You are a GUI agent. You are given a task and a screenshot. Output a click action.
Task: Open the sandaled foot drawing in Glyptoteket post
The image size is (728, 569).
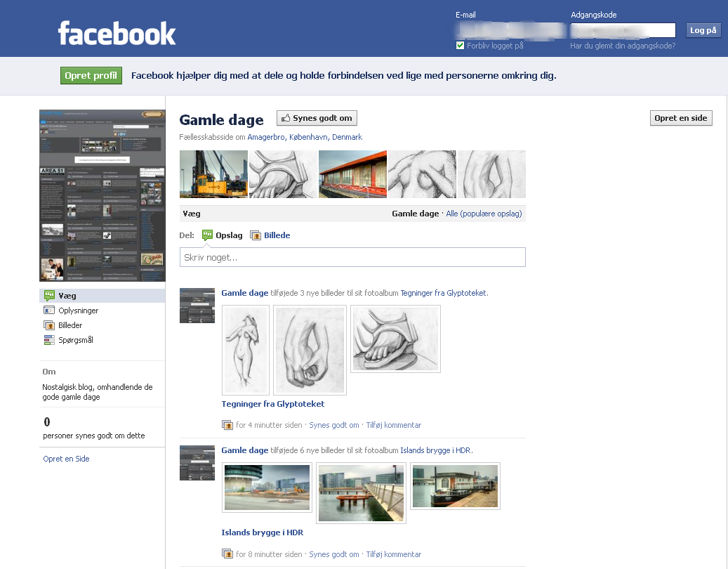pyautogui.click(x=395, y=339)
